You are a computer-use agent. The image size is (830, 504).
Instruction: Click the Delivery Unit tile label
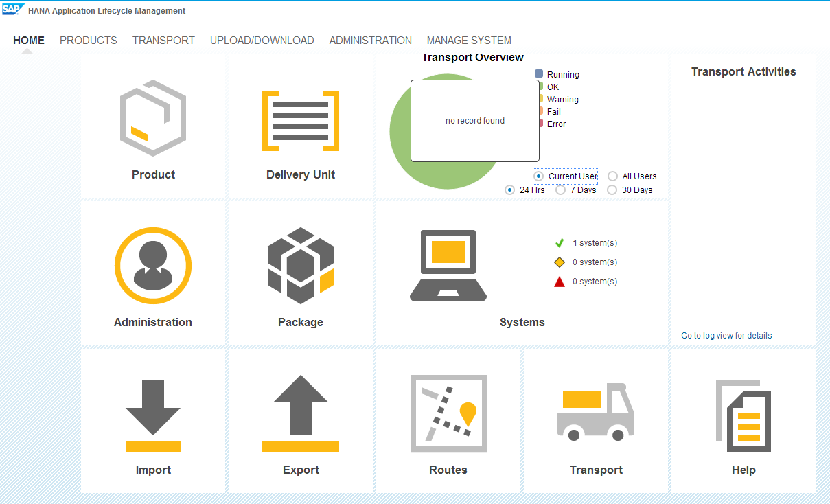tap(301, 174)
